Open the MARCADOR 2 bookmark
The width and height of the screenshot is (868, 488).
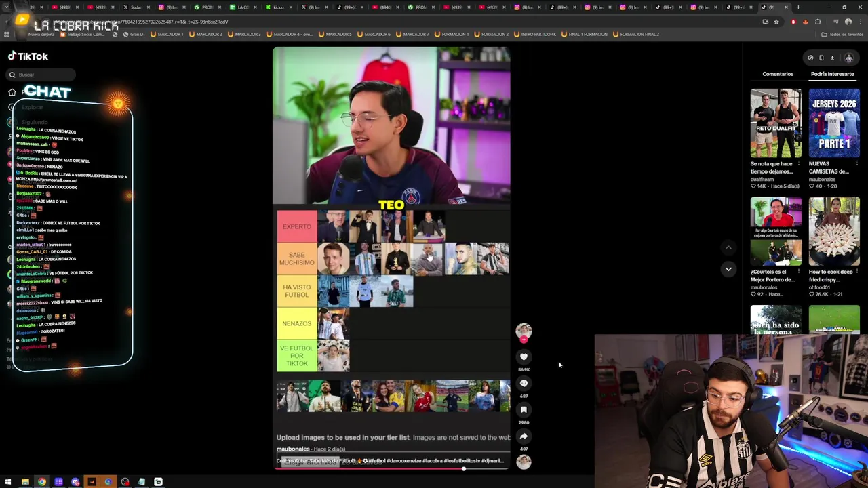coord(206,34)
